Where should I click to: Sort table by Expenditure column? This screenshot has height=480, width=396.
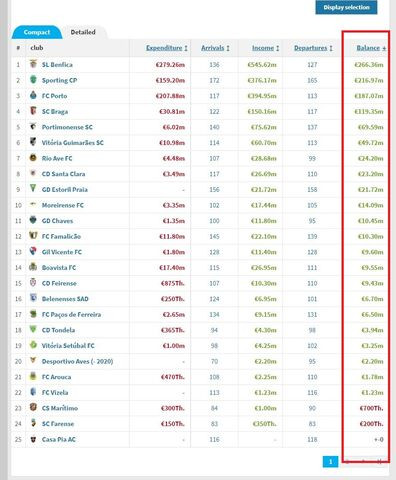tap(167, 48)
